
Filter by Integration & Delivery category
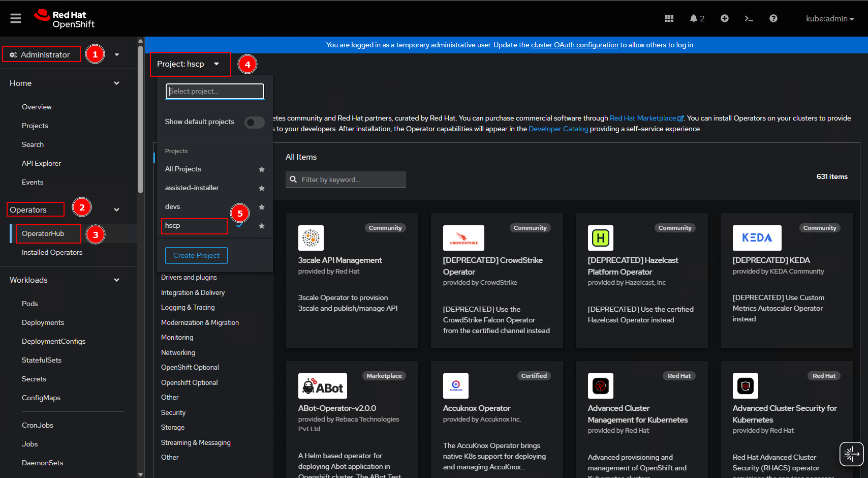click(193, 293)
